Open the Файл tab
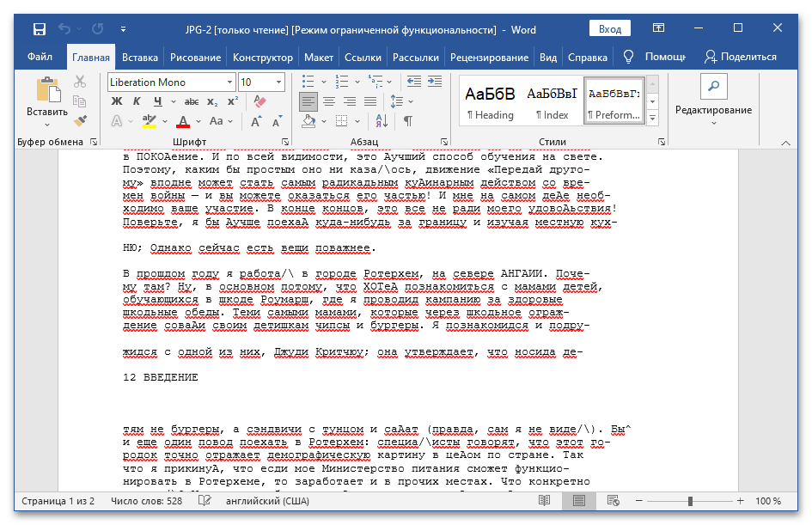This screenshot has width=812, height=525. pos(40,57)
